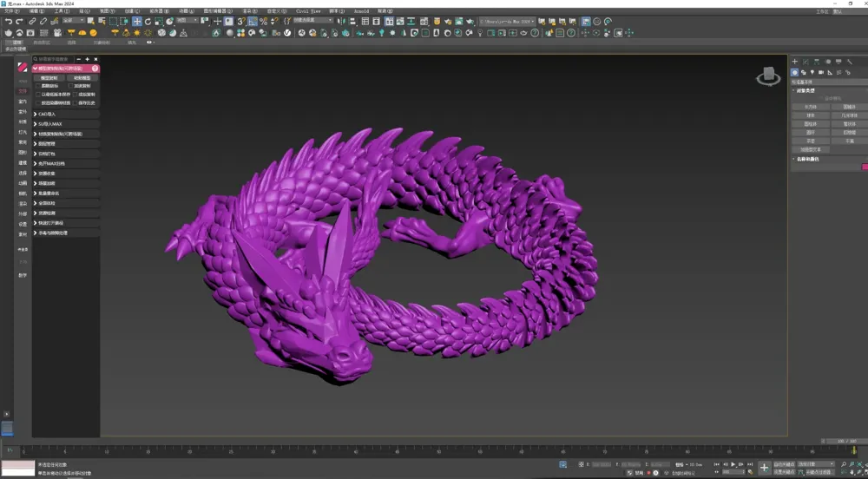868x479 pixels.
Task: Open the selection filter dropdown in main toolbar
Action: [x=73, y=21]
